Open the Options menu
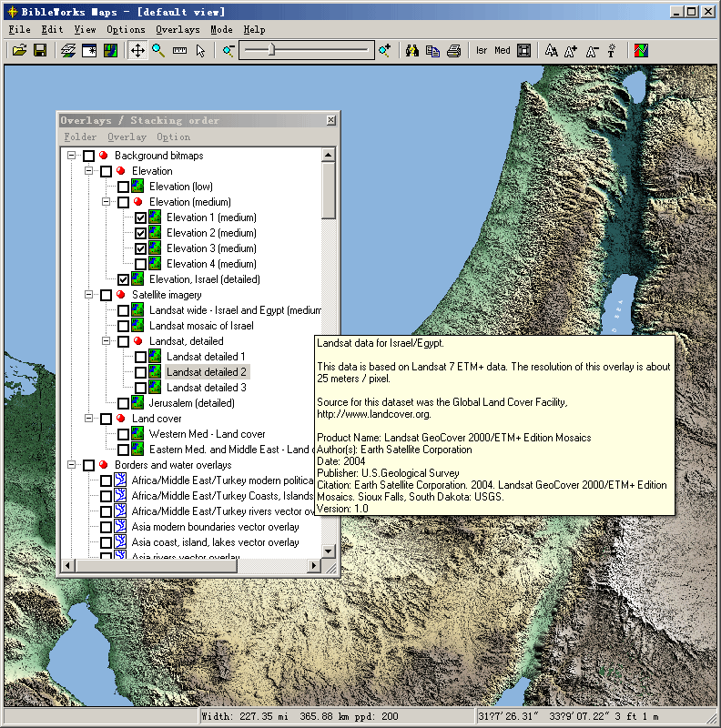This screenshot has width=721, height=728. (126, 30)
